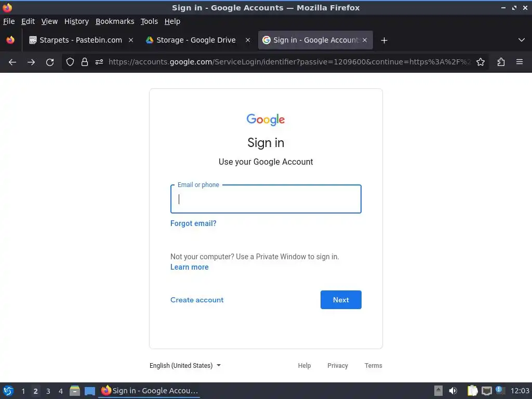Click the removable media eject tray icon
The width and height of the screenshot is (532, 399).
tap(438, 391)
